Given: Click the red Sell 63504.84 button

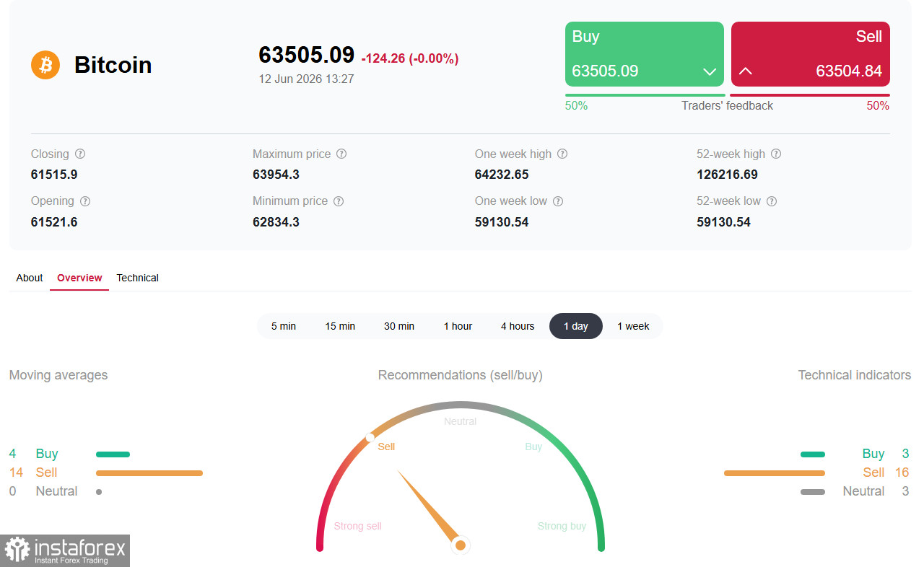Looking at the screenshot, I should click(x=811, y=54).
